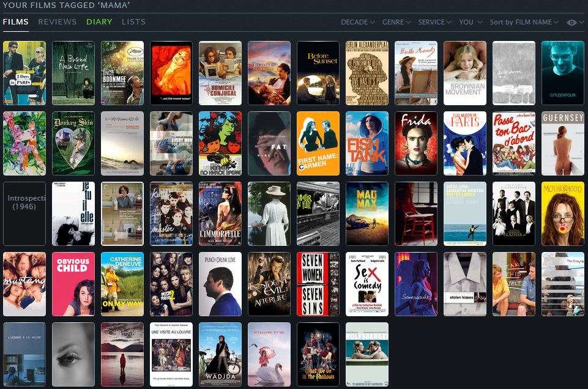Select the Punch-Drunk Love poster
The image size is (588, 389).
click(x=220, y=284)
